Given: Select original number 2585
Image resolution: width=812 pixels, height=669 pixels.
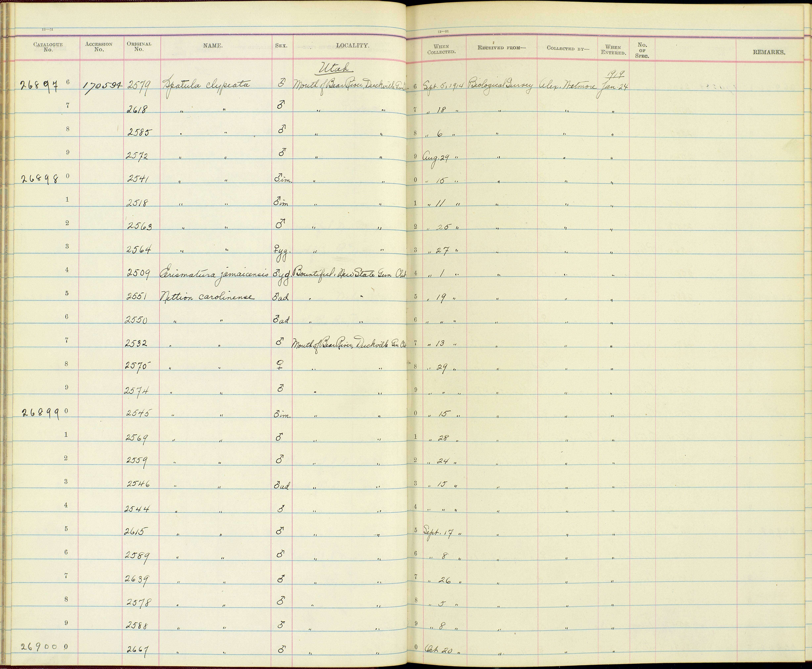Looking at the screenshot, I should (x=140, y=133).
